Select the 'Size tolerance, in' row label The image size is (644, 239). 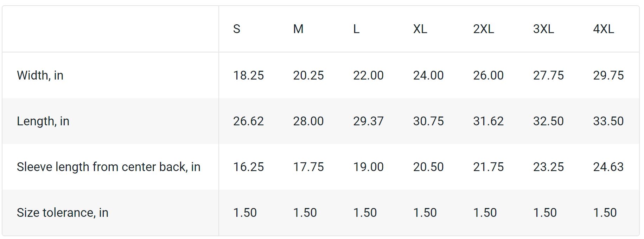point(62,213)
